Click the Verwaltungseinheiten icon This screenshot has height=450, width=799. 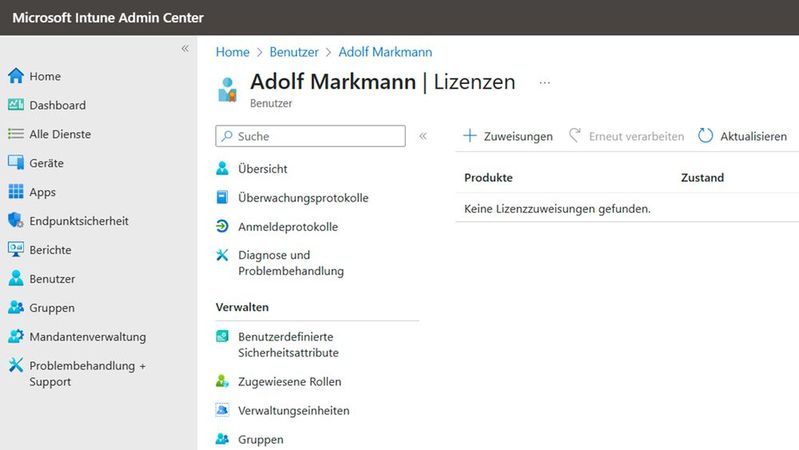222,410
